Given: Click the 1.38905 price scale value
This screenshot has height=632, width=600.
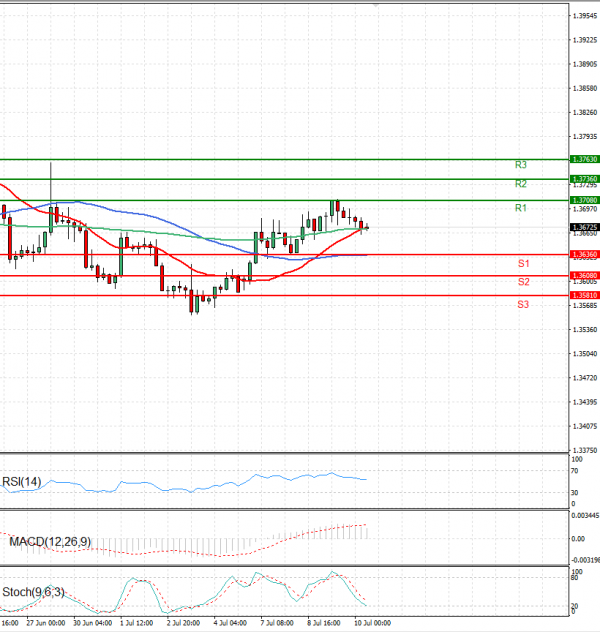Looking at the screenshot, I should 585,64.
